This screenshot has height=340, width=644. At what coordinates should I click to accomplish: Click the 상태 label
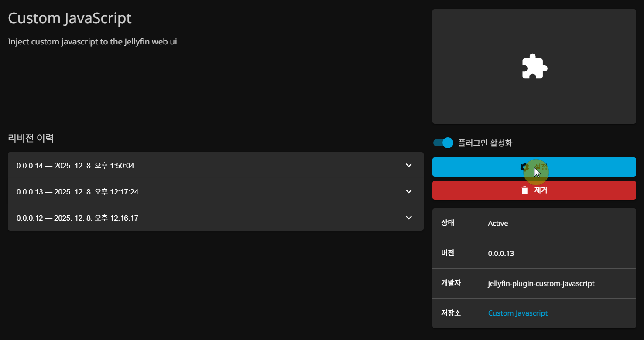click(448, 223)
